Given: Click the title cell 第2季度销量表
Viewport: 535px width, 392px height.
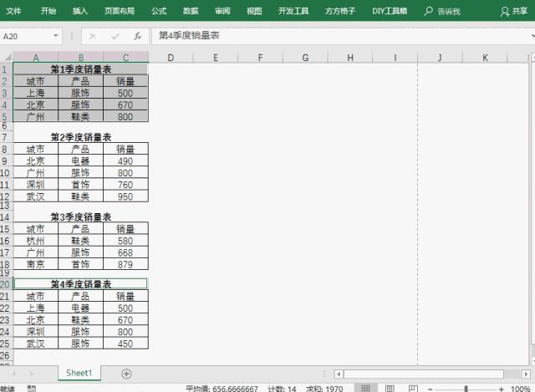Looking at the screenshot, I should (80, 137).
